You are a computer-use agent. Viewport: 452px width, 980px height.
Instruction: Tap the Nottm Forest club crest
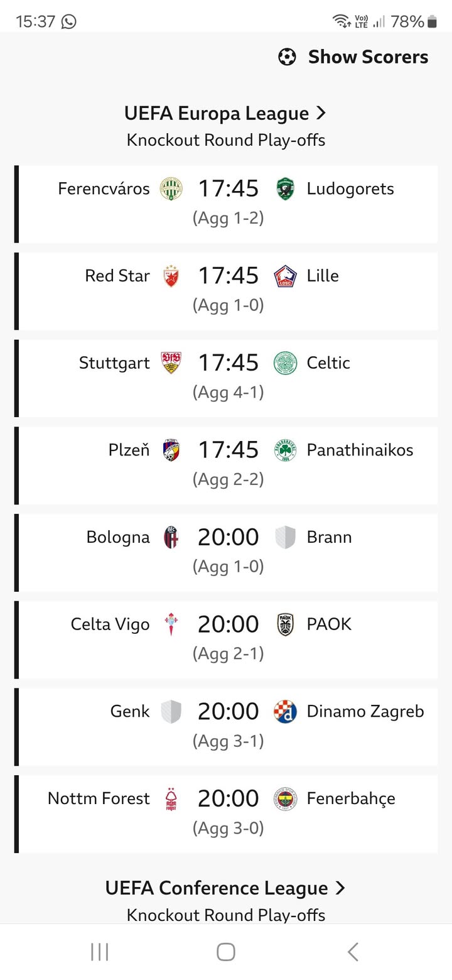pyautogui.click(x=171, y=799)
